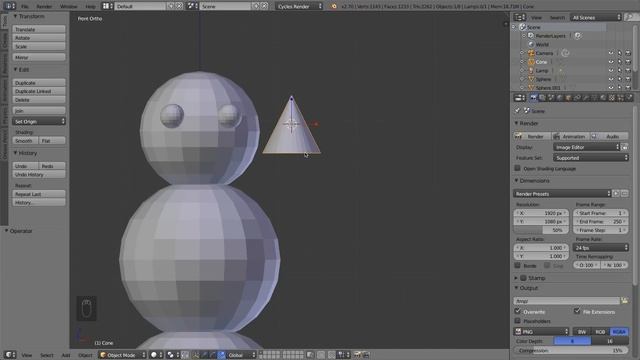Click the Blender logo icon in info header
The image size is (640, 360).
click(334, 6)
